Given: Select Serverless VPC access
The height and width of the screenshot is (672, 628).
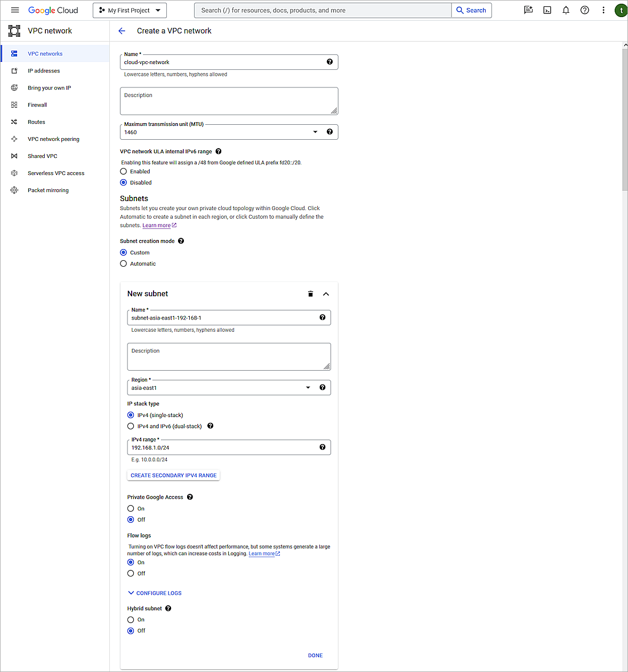Looking at the screenshot, I should pos(56,173).
